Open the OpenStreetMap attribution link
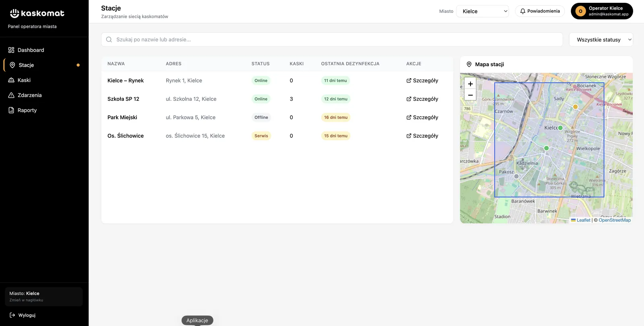The height and width of the screenshot is (326, 644). pyautogui.click(x=615, y=220)
